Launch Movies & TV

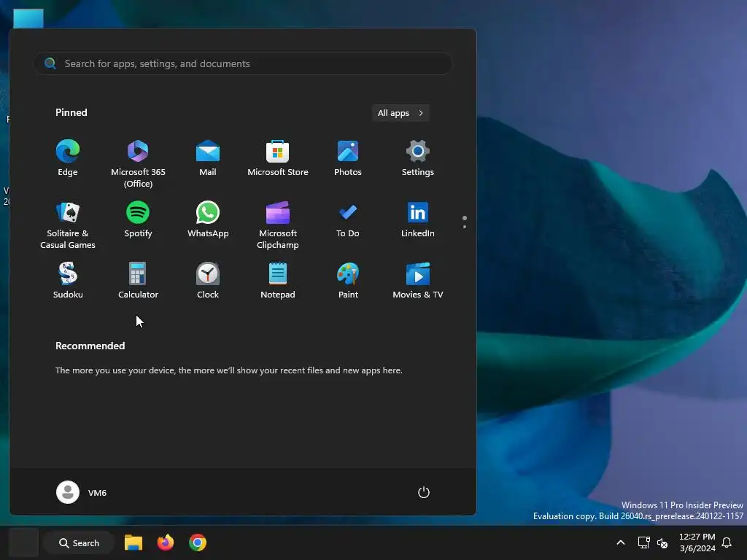click(x=418, y=281)
